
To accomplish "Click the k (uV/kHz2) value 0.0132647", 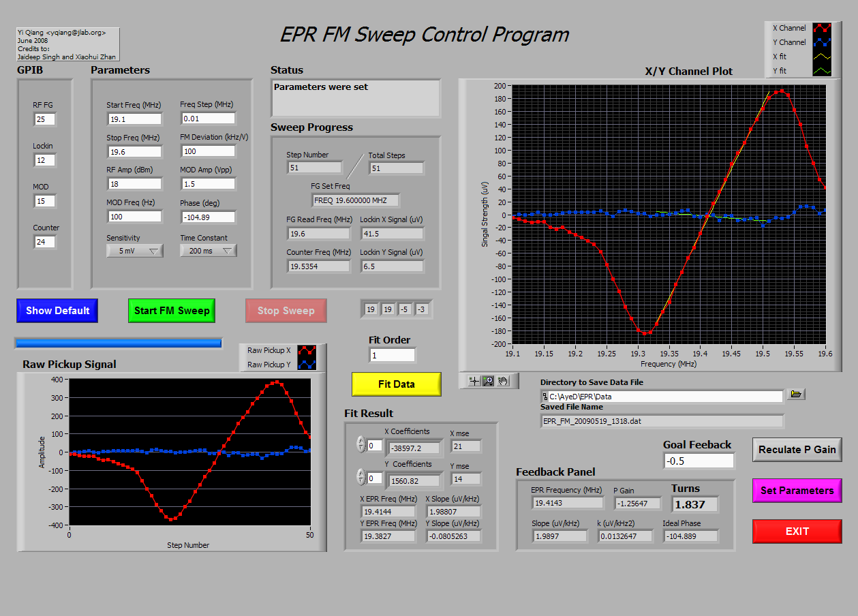I will tap(626, 536).
